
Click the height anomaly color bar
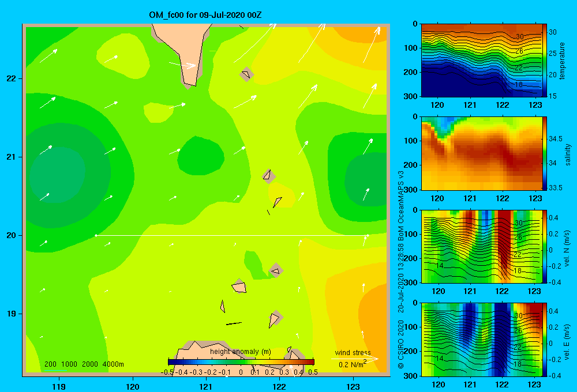pyautogui.click(x=241, y=362)
